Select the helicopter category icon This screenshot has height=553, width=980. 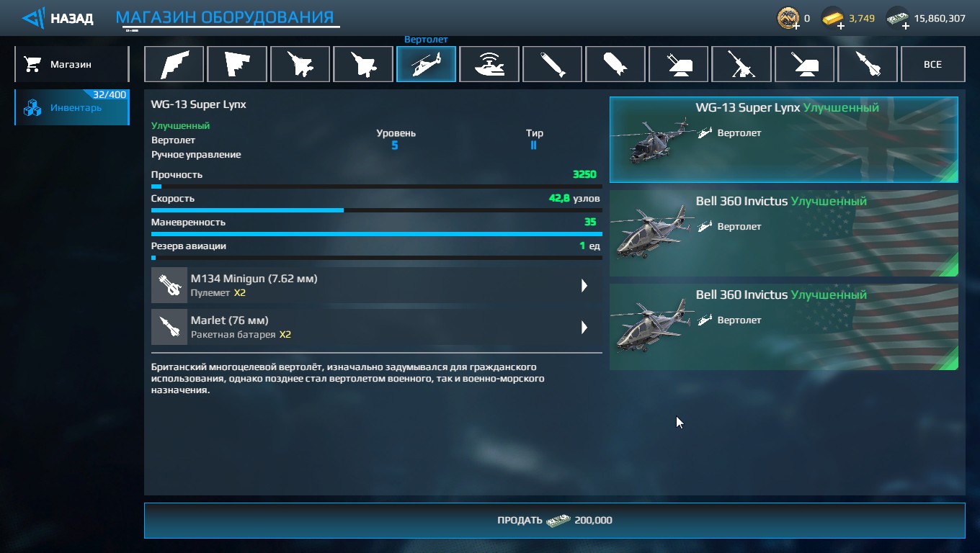tap(426, 64)
